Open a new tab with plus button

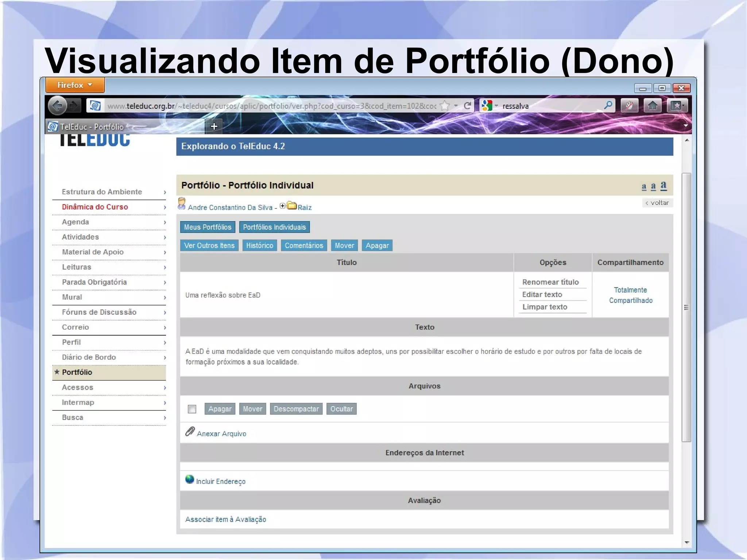click(x=214, y=126)
